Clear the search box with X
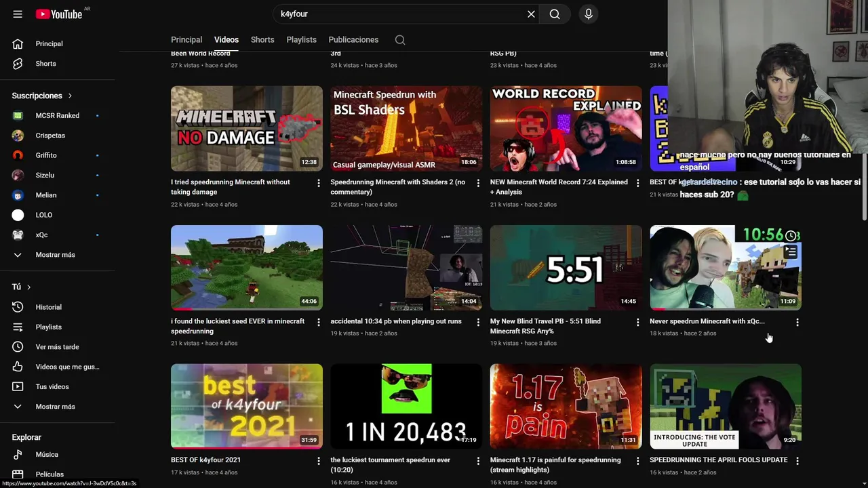This screenshot has width=868, height=488. 531,14
